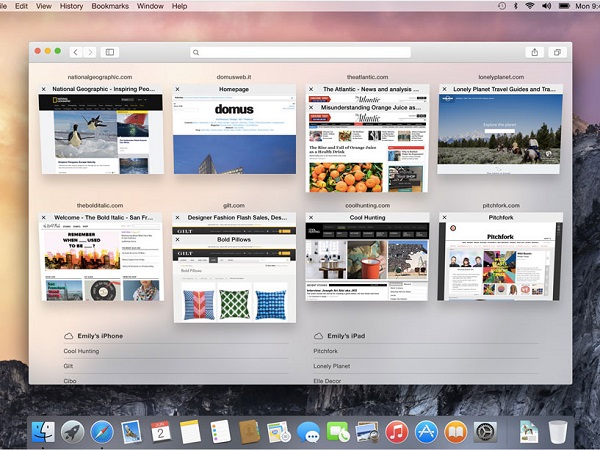Screen dimensions: 600x450
Task: Open Pitchfork from Emily's iPad list
Action: pyautogui.click(x=326, y=351)
